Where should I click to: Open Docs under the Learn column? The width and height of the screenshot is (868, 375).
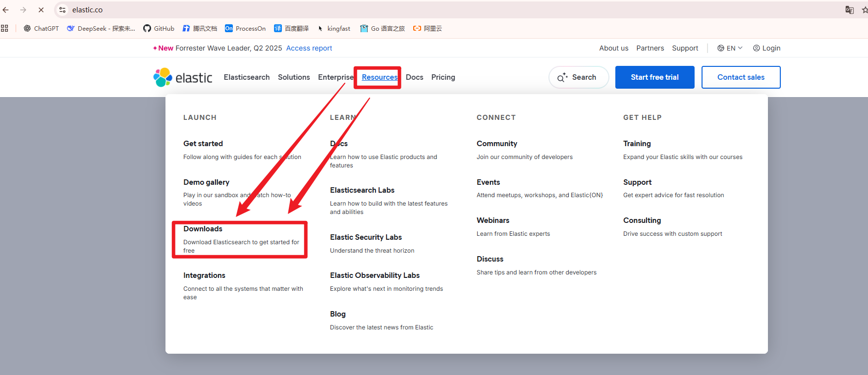pyautogui.click(x=339, y=144)
